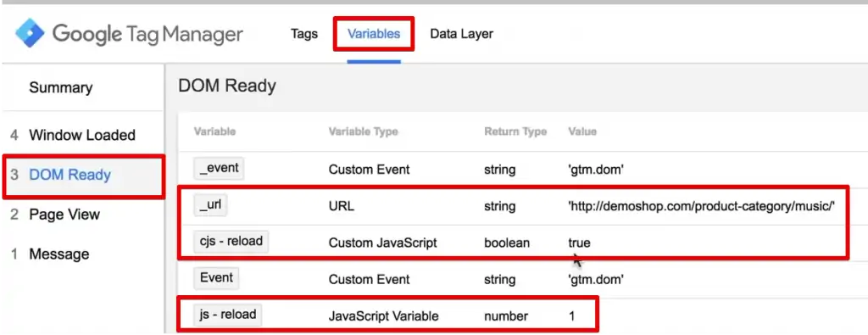
Task: Select the Window Loaded event
Action: click(x=82, y=135)
